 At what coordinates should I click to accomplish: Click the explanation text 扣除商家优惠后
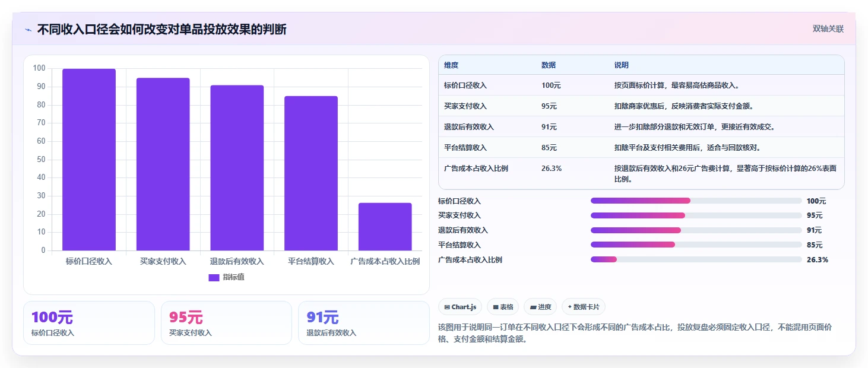coord(639,106)
